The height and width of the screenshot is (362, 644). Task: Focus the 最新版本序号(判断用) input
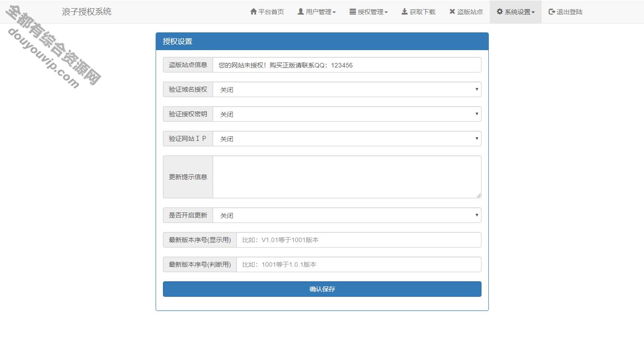tap(359, 264)
